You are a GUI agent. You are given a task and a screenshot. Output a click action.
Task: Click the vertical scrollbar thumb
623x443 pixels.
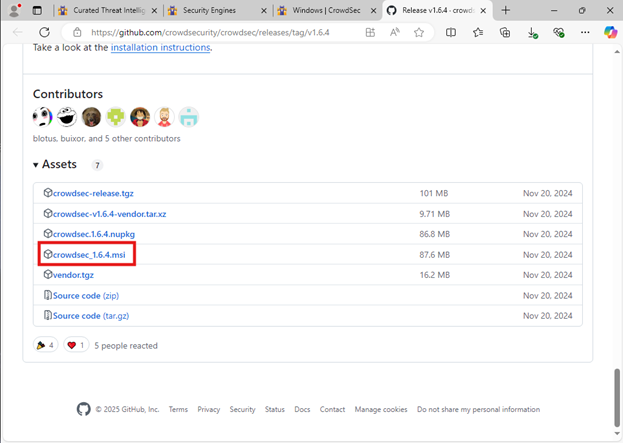[x=616, y=384]
